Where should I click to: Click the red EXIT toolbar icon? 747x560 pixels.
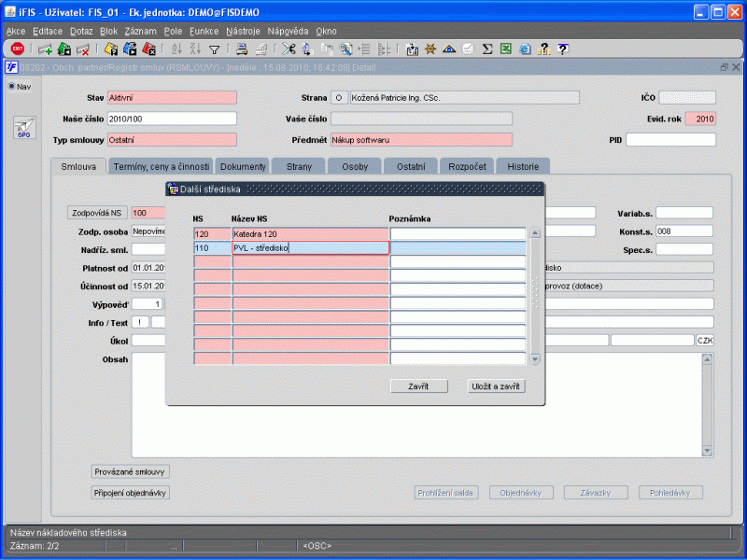(x=17, y=49)
